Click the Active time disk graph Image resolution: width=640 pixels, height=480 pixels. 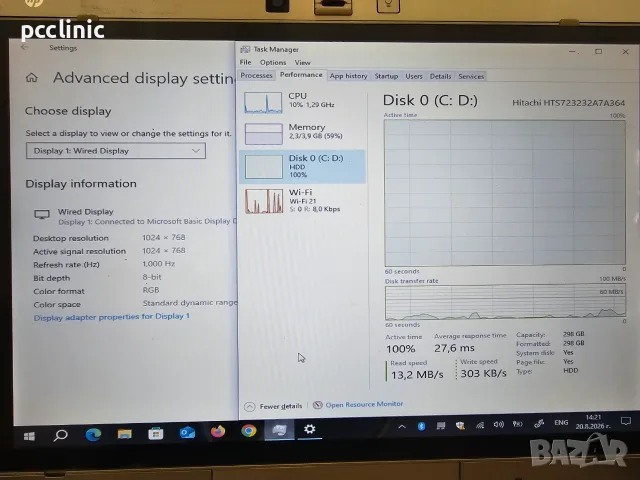pyautogui.click(x=505, y=193)
